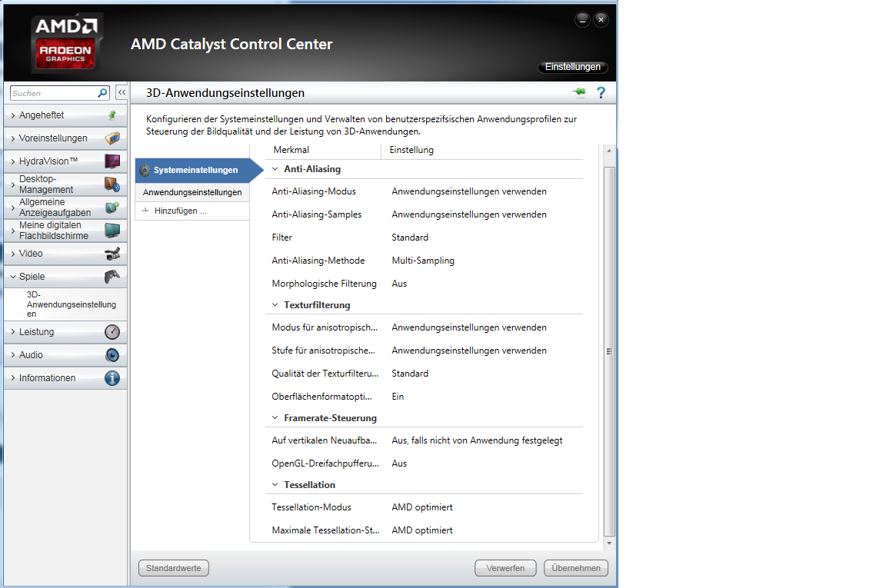Click the Meine digitalen Flachbildschirme monitor icon
Screen dimensions: 886x588
[x=112, y=231]
